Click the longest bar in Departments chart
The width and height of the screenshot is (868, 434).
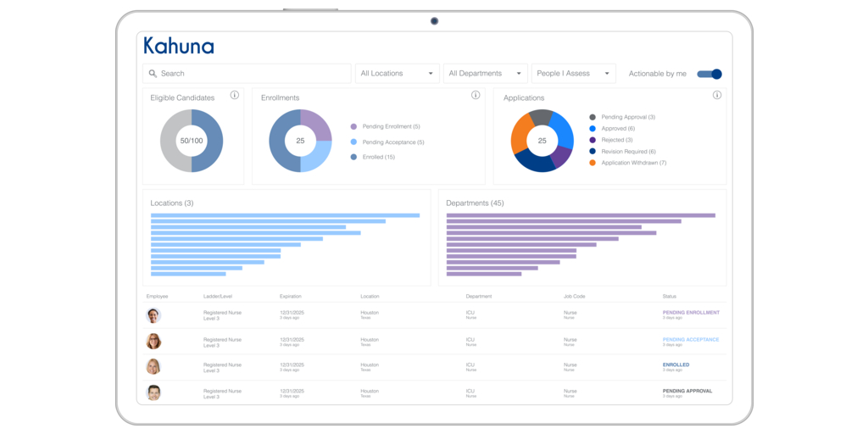581,215
